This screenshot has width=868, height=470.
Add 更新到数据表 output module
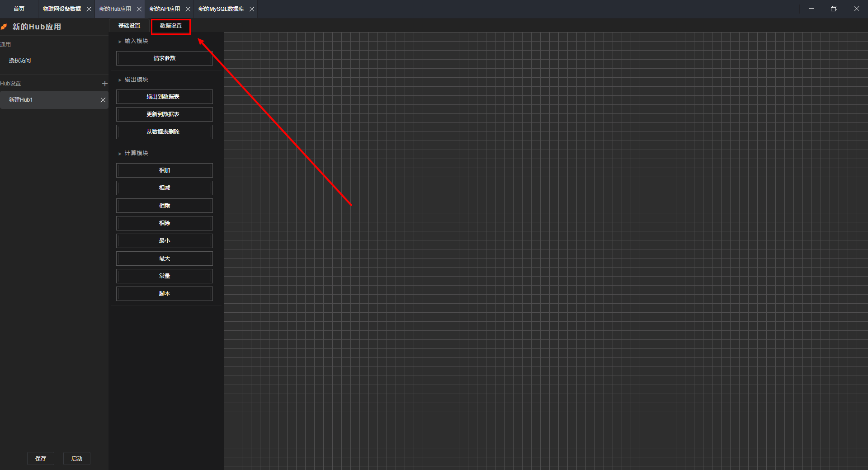click(165, 114)
